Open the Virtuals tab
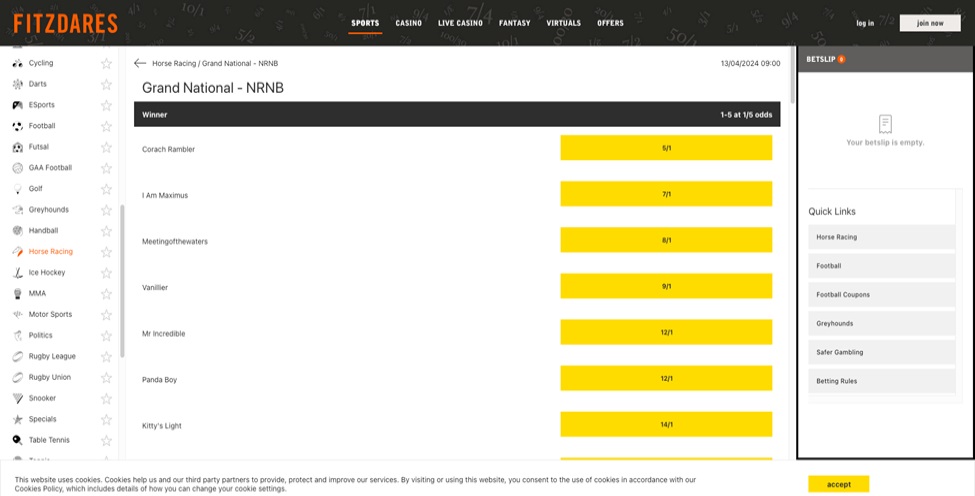The height and width of the screenshot is (496, 975). 563,23
